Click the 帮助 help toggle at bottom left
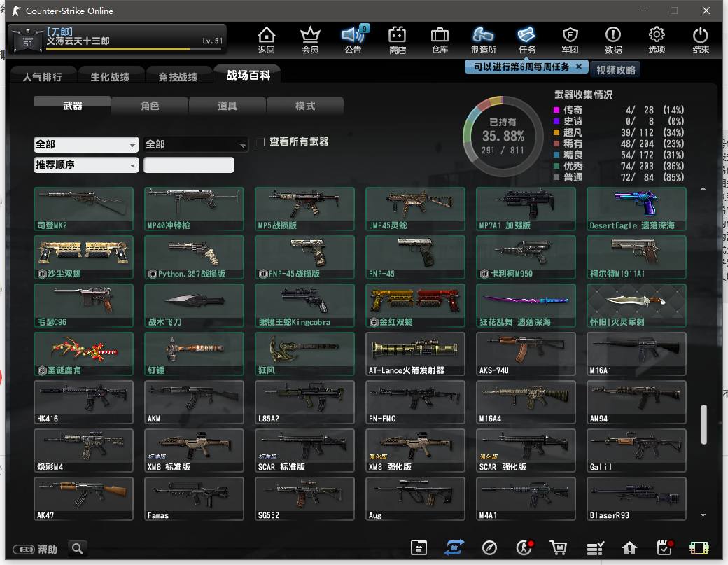This screenshot has height=565, width=728. tap(35, 550)
